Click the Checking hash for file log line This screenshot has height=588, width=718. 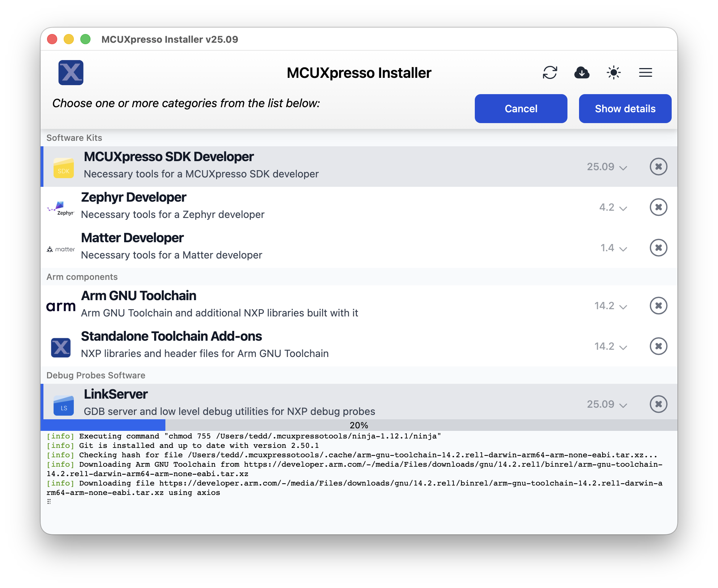coord(352,455)
